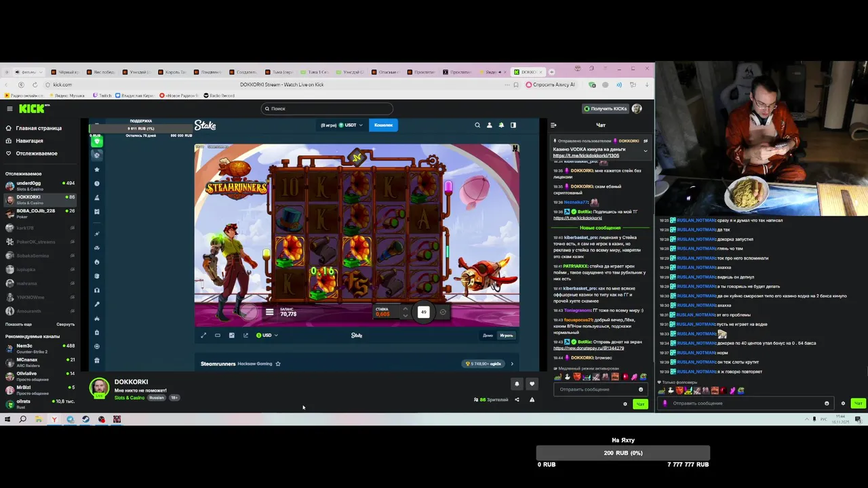The width and height of the screenshot is (868, 488).
Task: Switch game to Играть mode
Action: pyautogui.click(x=507, y=335)
